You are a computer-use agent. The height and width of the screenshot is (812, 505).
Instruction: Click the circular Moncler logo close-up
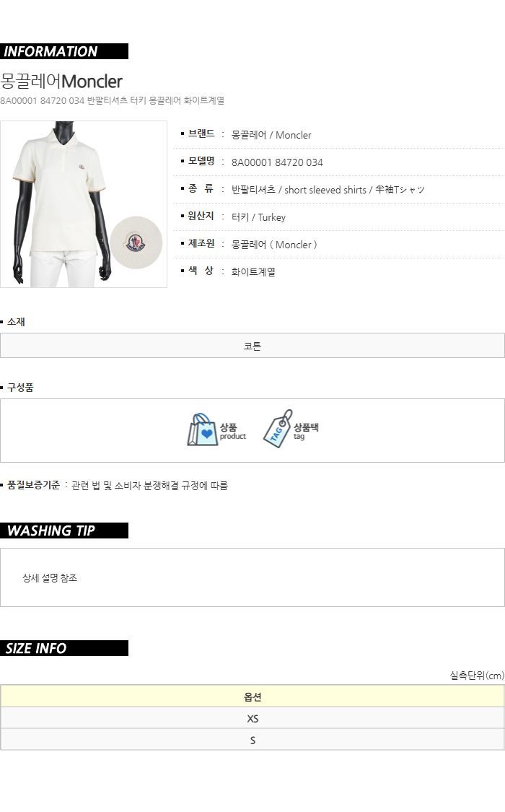(136, 243)
